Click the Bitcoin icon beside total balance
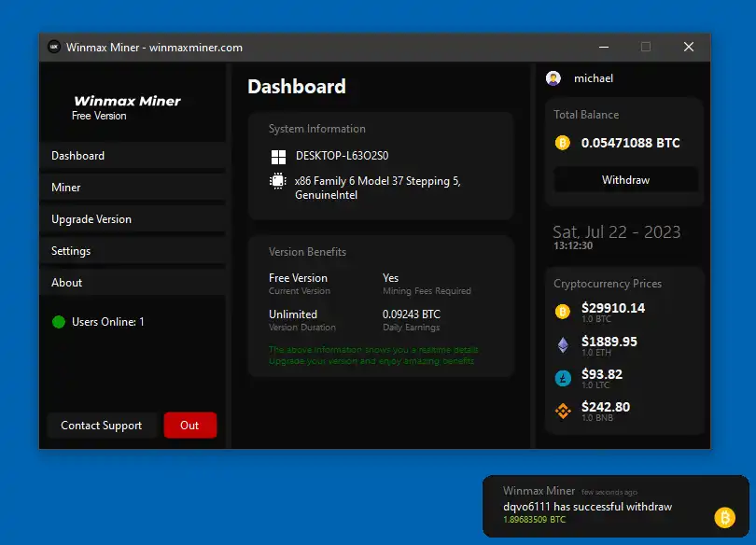The height and width of the screenshot is (545, 756). [562, 143]
